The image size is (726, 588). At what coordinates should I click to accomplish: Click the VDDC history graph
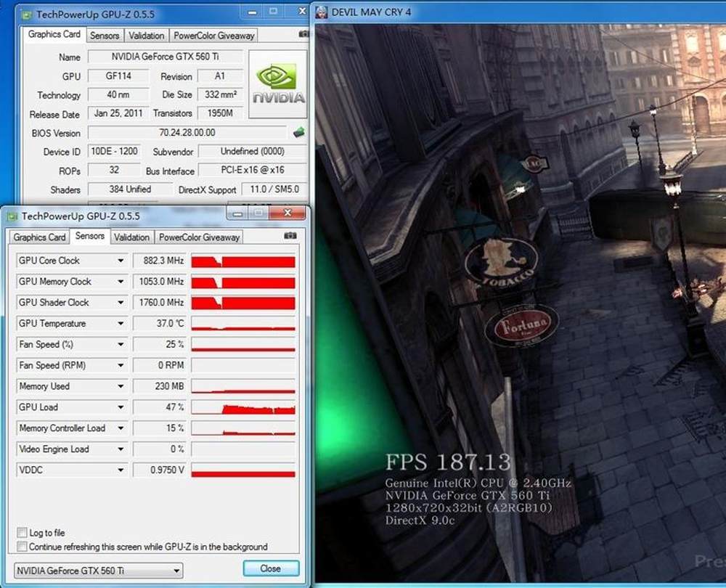coord(243,470)
